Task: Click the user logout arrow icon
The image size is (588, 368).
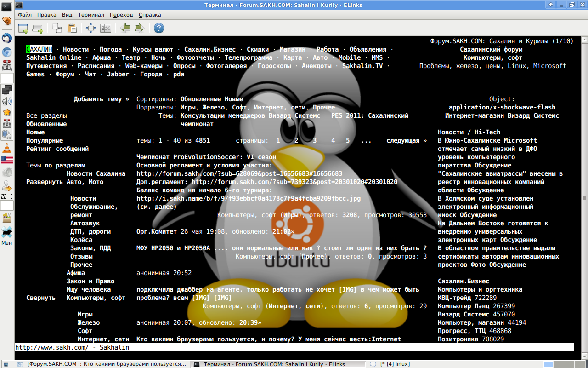Action: [7, 186]
